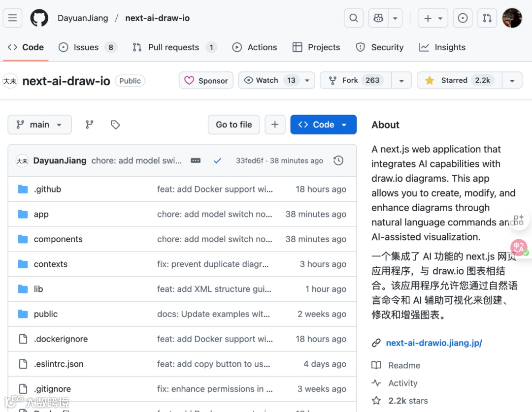Click the repository owner avatar beside title

click(x=10, y=81)
